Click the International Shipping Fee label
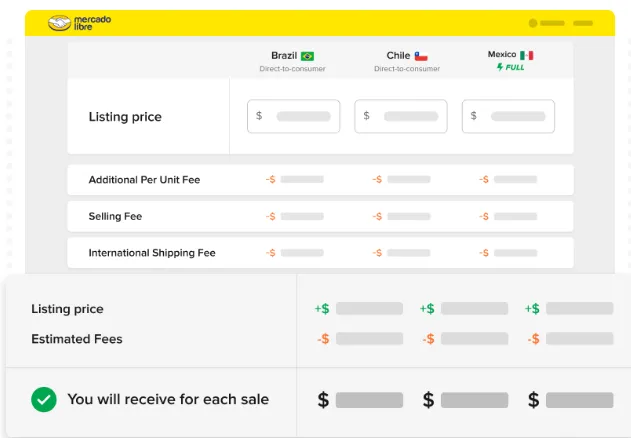Viewport: 631px width, 438px height. [x=152, y=253]
